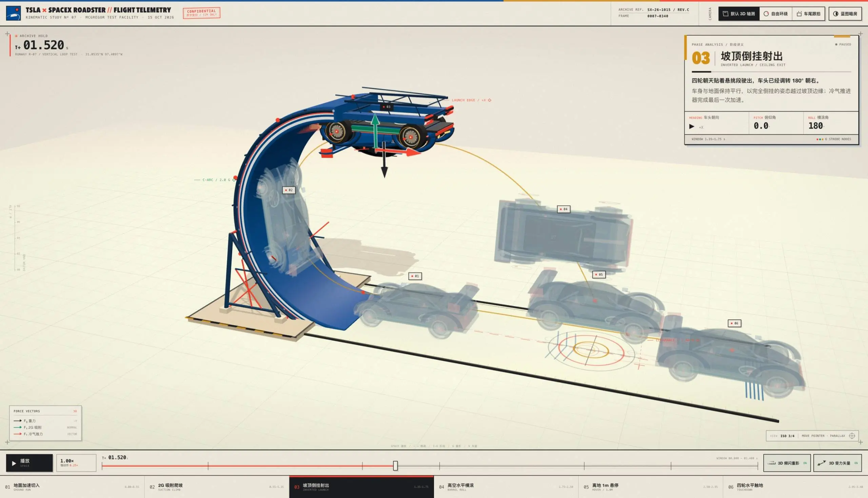This screenshot has height=498, width=868.
Task: Click the timeline scrubber handle
Action: [x=395, y=465]
